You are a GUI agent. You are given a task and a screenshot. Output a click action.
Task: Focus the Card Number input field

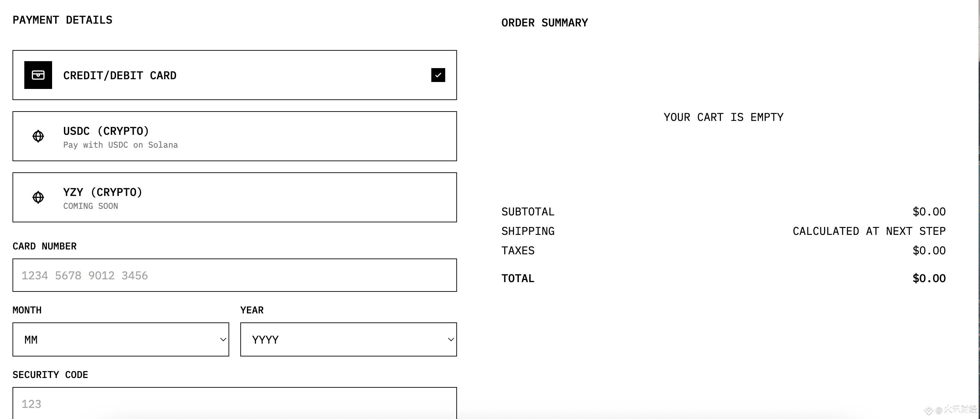[235, 275]
